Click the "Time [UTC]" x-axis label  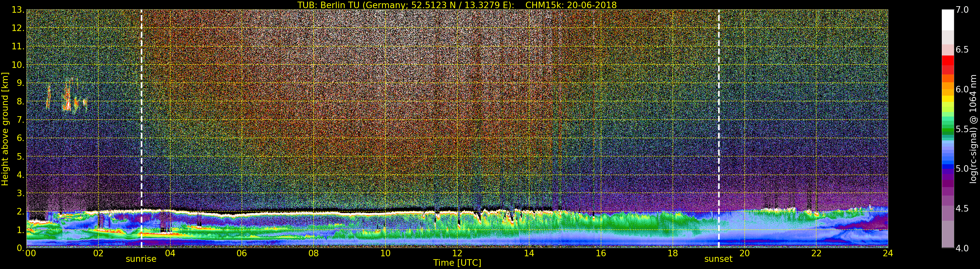point(457,263)
